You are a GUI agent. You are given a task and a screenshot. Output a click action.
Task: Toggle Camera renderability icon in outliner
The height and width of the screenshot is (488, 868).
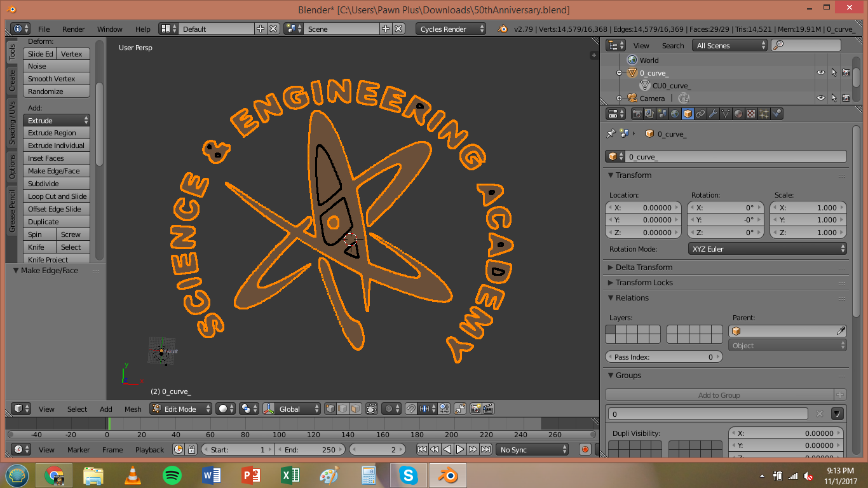point(846,98)
